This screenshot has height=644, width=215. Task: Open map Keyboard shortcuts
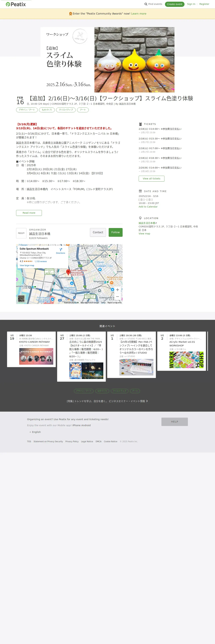[x=71, y=302]
